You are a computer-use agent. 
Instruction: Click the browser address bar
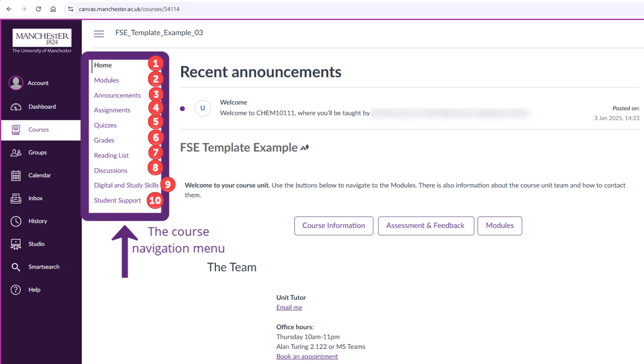tap(126, 9)
